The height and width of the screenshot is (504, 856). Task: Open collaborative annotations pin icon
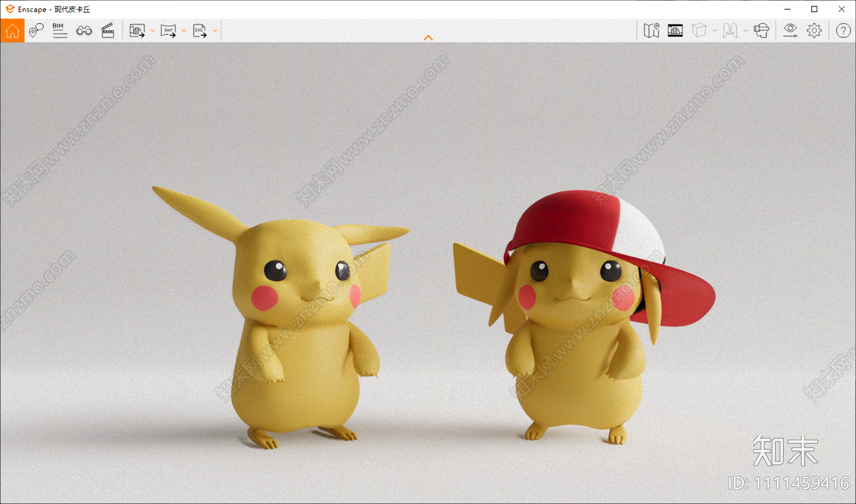tap(36, 30)
